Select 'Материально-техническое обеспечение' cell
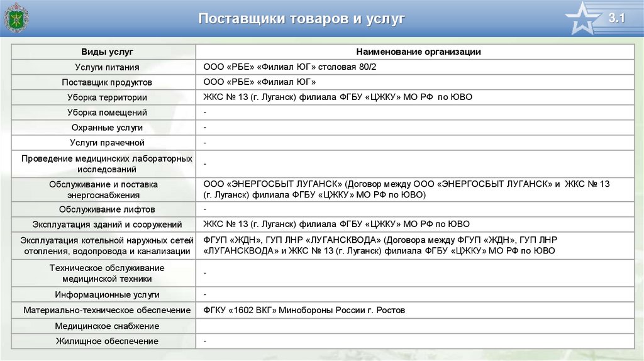The image size is (644, 361). coord(104,310)
